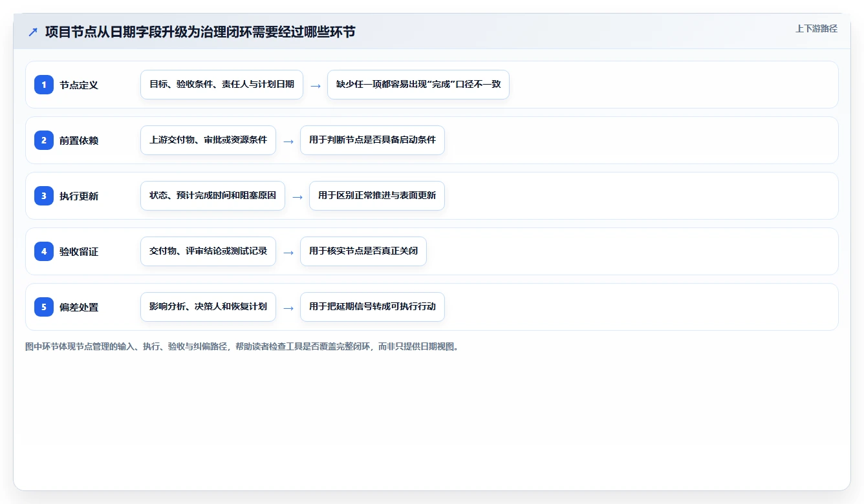
Task: Click the 状态、预计完成时间和阻塞原因 box
Action: [213, 196]
